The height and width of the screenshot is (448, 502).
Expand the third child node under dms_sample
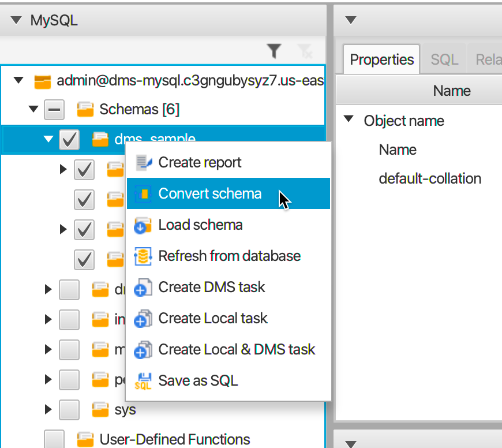(63, 229)
